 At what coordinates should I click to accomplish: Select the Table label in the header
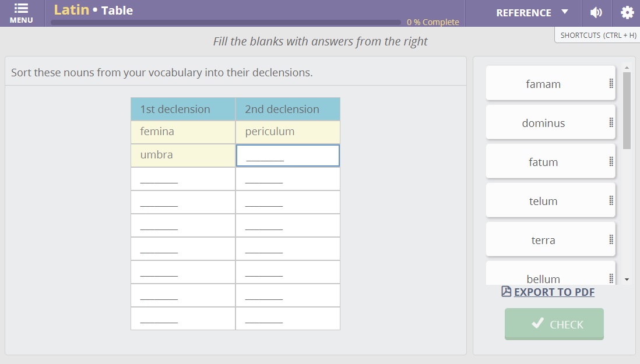click(117, 9)
